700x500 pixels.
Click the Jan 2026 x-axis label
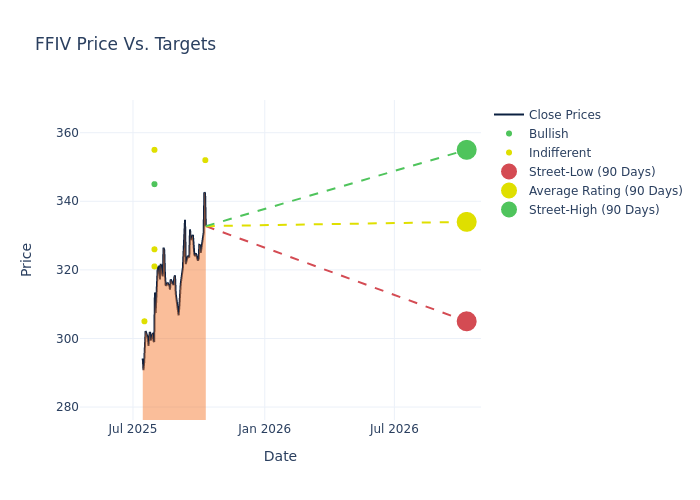[x=264, y=429]
